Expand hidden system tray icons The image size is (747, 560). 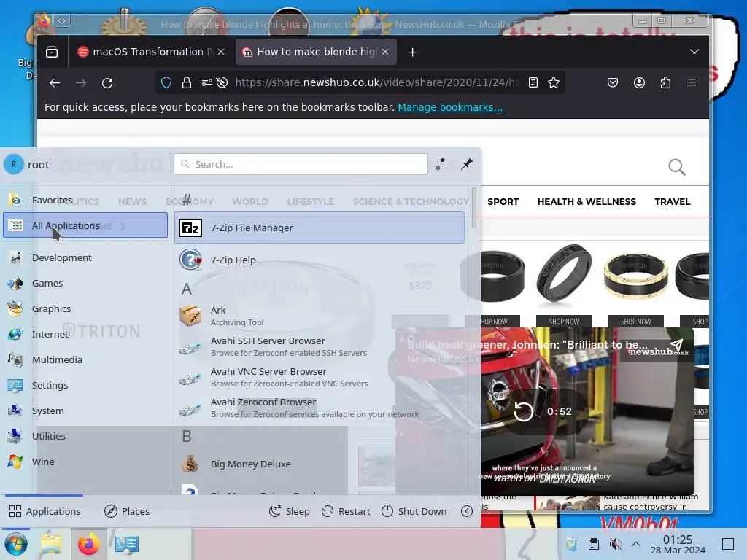(x=636, y=544)
